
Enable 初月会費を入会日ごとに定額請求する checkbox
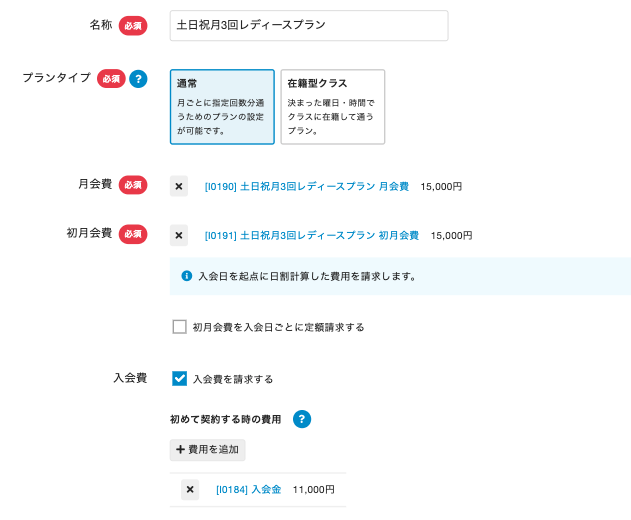180,327
